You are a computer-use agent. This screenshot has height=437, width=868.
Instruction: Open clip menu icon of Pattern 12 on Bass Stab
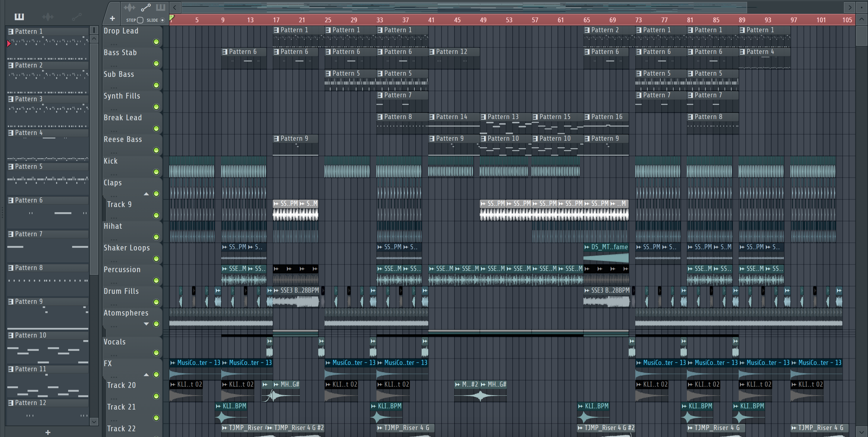point(432,52)
